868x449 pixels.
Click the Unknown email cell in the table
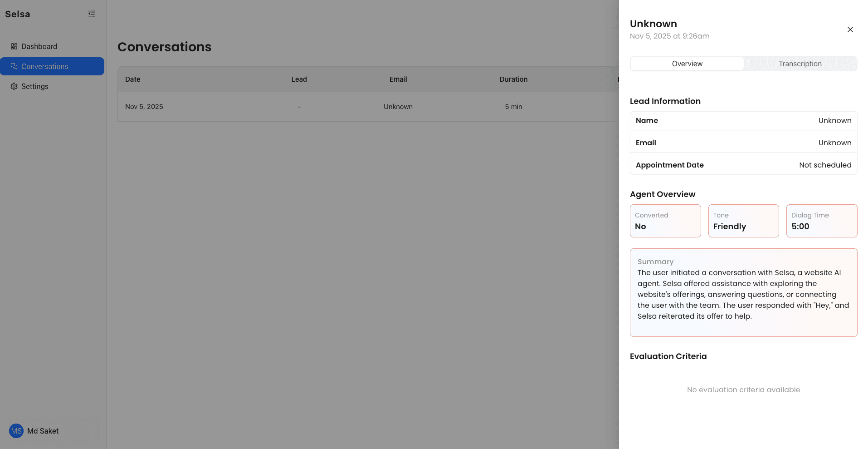[398, 107]
